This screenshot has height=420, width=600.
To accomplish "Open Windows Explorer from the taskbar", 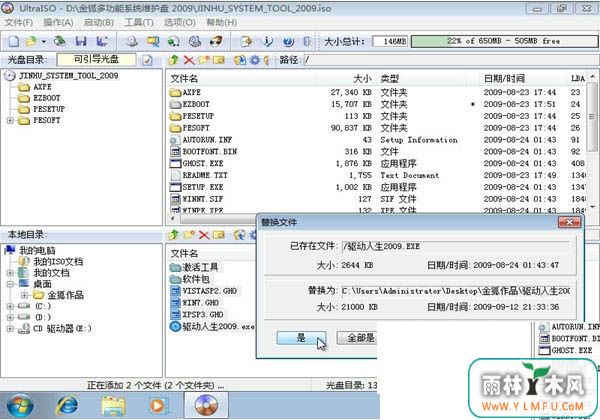I will tap(113, 405).
